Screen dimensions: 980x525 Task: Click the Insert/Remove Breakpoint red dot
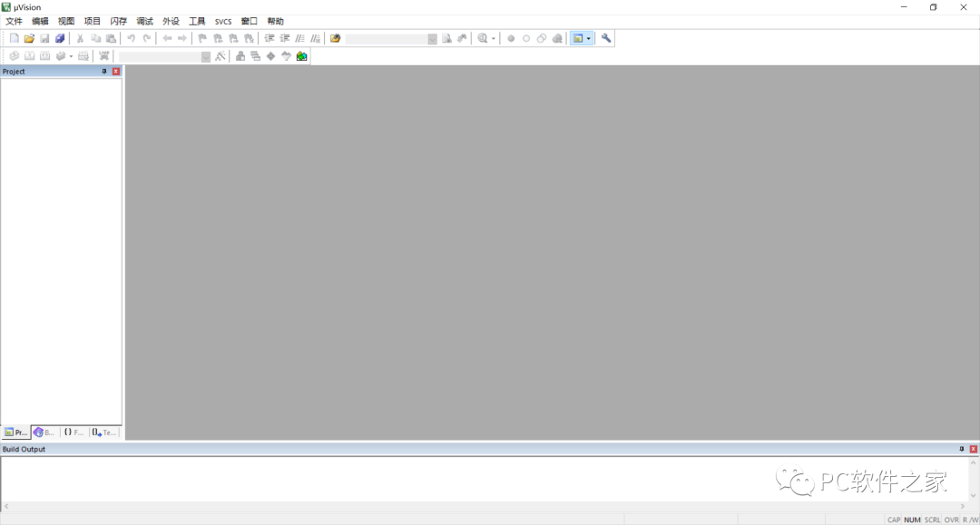[511, 38]
